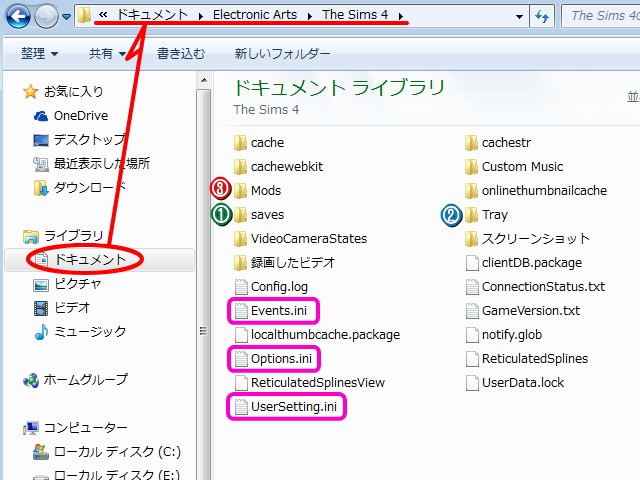The width and height of the screenshot is (640, 480).
Task: Click the refresh button beside address bar
Action: pos(542,16)
